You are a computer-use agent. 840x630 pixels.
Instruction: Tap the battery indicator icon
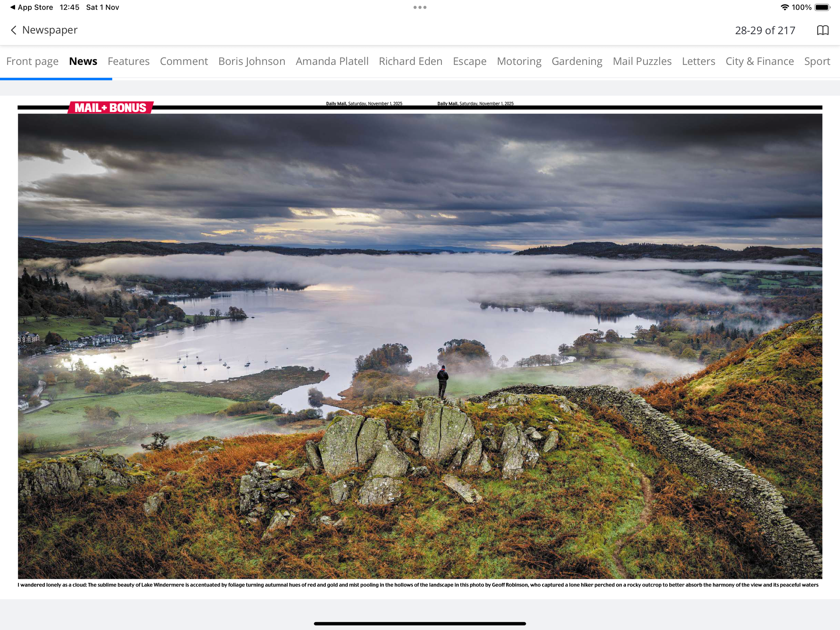click(822, 7)
